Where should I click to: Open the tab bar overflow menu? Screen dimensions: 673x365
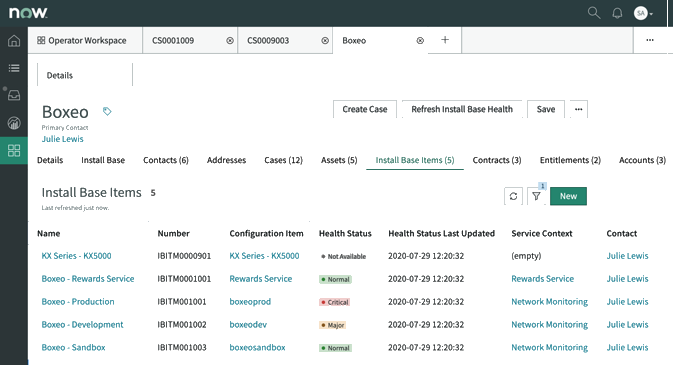(x=650, y=40)
